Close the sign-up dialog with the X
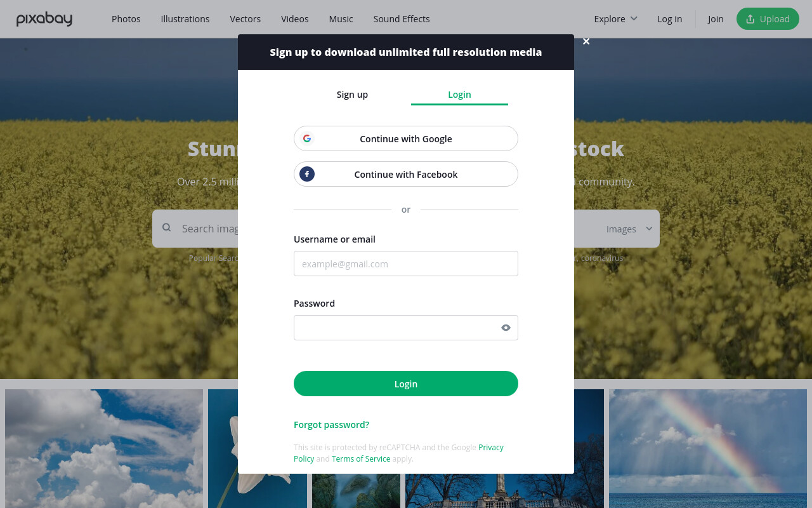The width and height of the screenshot is (812, 508). pyautogui.click(x=586, y=41)
